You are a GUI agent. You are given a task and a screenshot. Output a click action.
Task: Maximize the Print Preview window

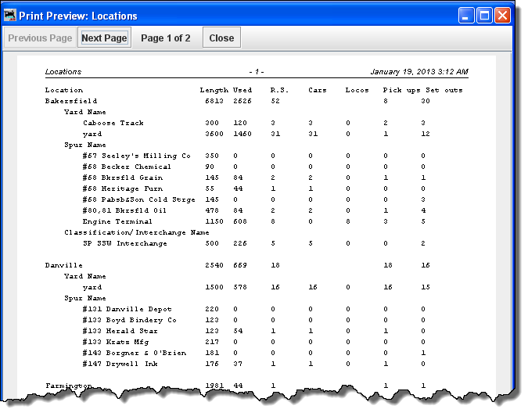[484, 16]
